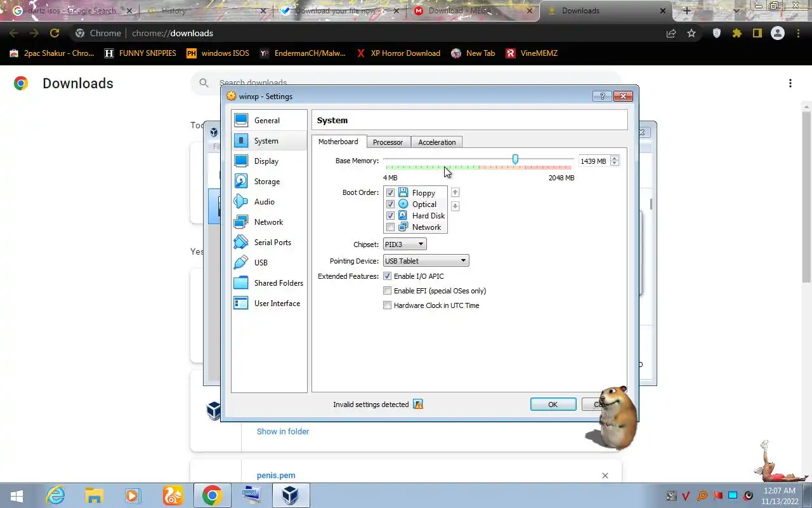
Task: Expand the Chipset PIIX3 dropdown
Action: (405, 244)
